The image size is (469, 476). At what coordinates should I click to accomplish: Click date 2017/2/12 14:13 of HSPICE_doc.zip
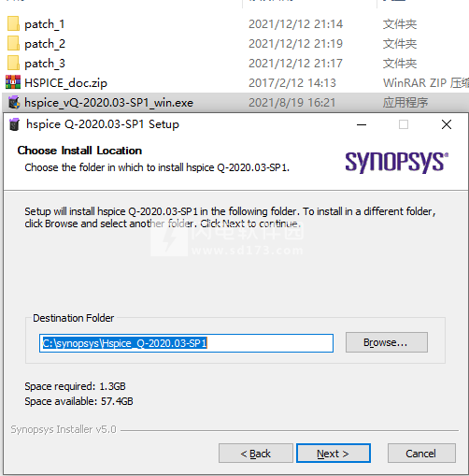292,83
